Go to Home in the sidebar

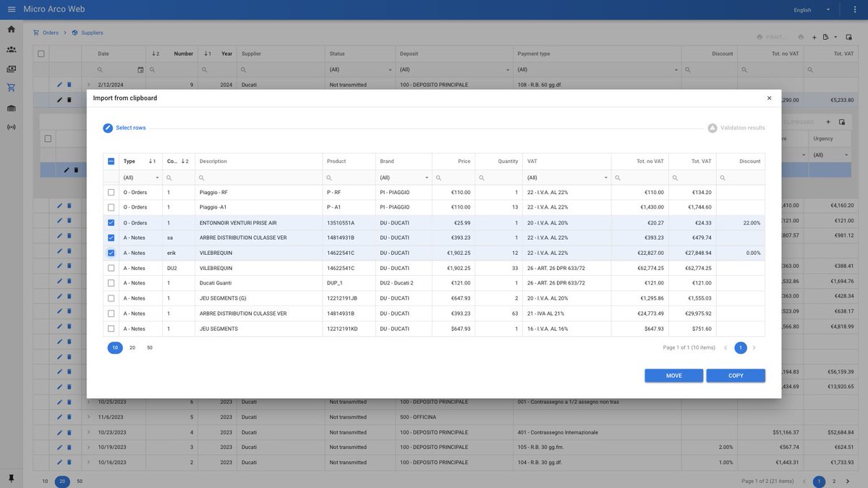point(11,29)
